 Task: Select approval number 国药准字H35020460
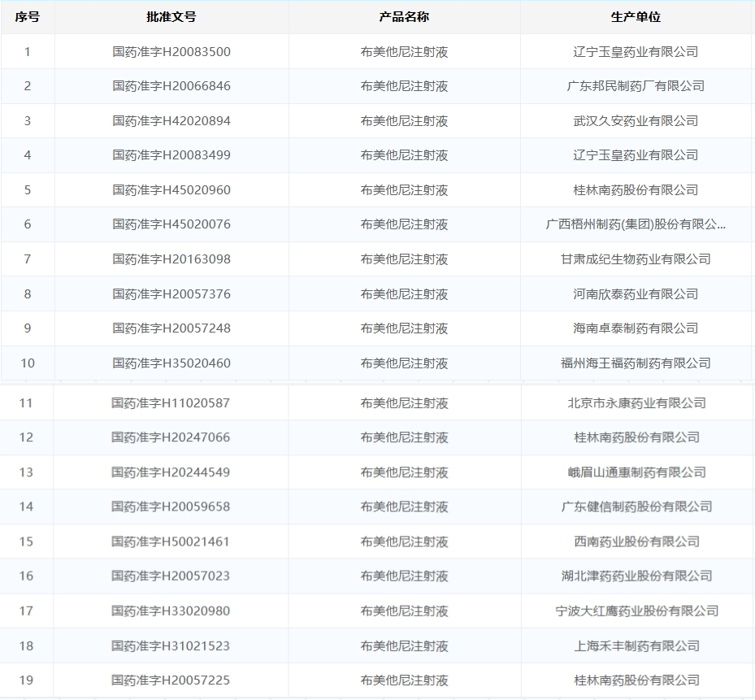[171, 363]
